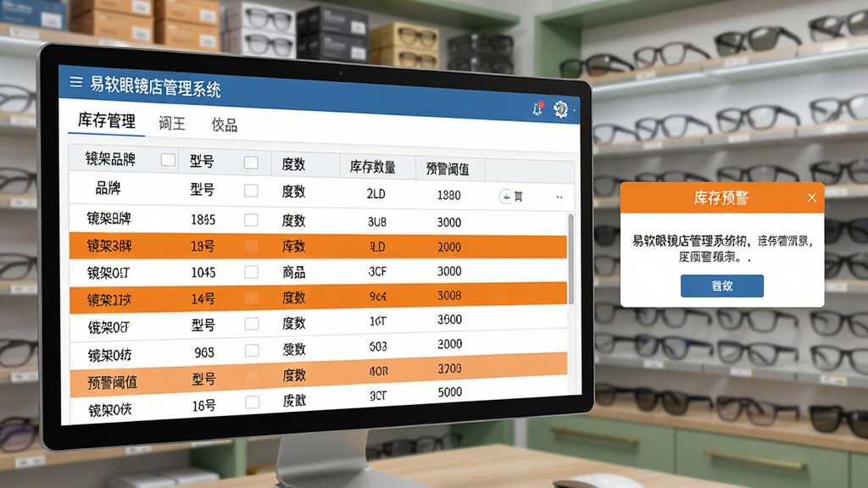
Task: Click the 3CF stock cell
Action: 377,272
